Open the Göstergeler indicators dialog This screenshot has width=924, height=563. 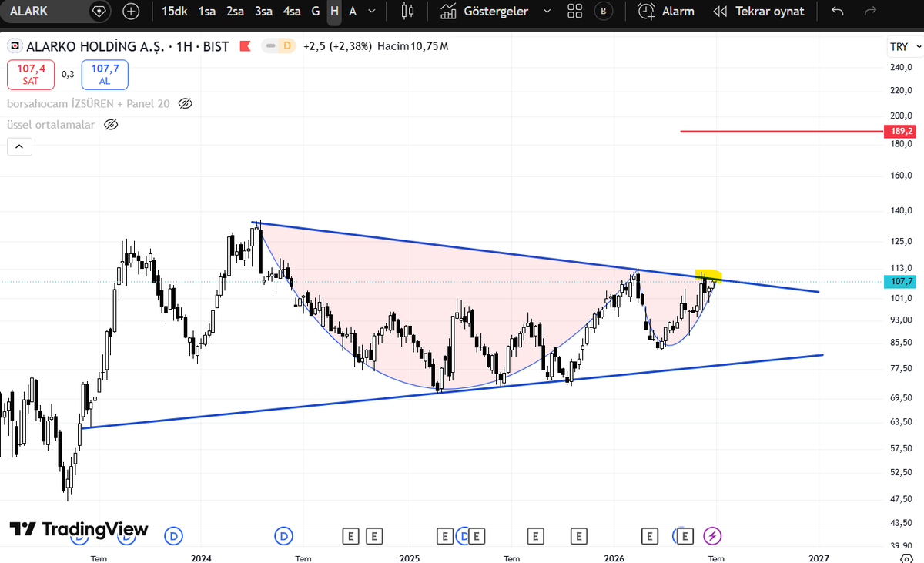pyautogui.click(x=485, y=12)
